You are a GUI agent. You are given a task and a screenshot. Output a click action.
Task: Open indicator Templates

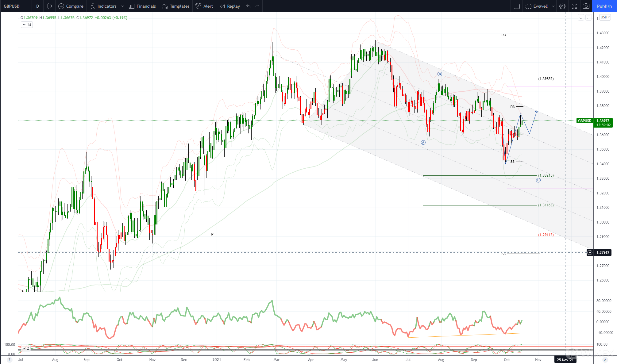(176, 6)
